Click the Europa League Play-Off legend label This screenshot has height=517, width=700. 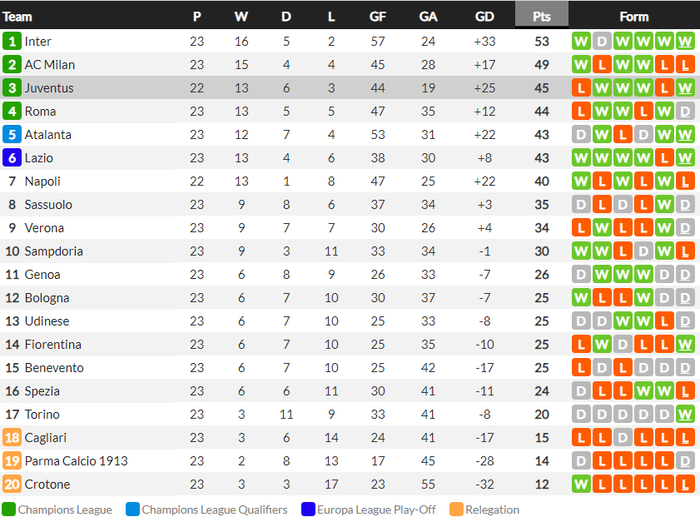[x=377, y=510]
